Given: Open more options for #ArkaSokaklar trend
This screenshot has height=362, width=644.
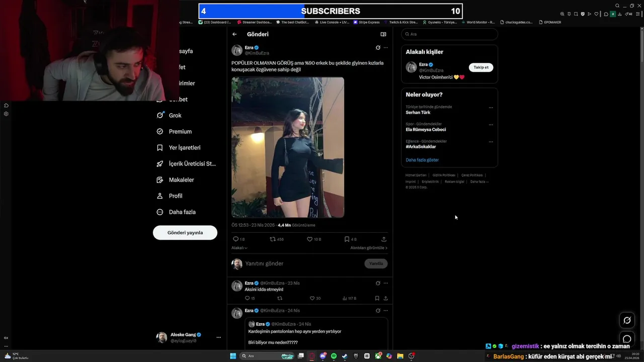Looking at the screenshot, I should pos(491,142).
